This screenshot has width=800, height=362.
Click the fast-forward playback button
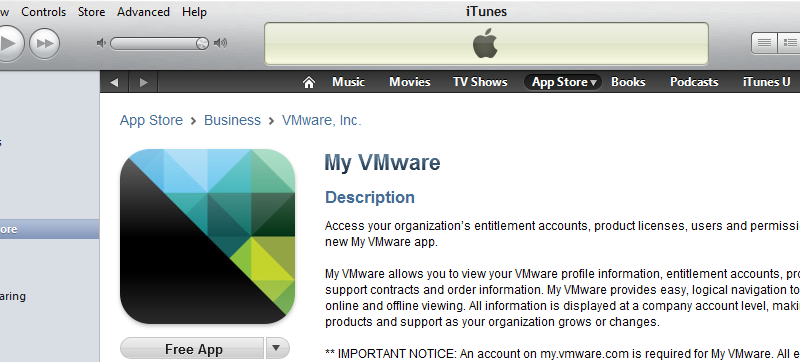44,43
